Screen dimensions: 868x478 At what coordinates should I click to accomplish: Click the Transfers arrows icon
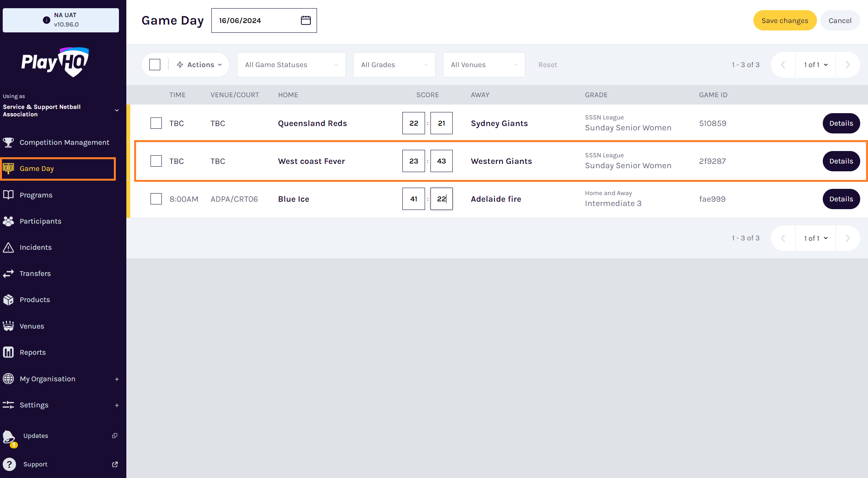(x=8, y=274)
